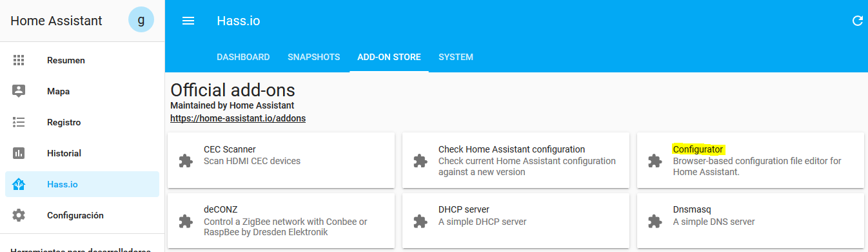Open the Configurator add-on card
Image resolution: width=868 pixels, height=252 pixels.
751,160
